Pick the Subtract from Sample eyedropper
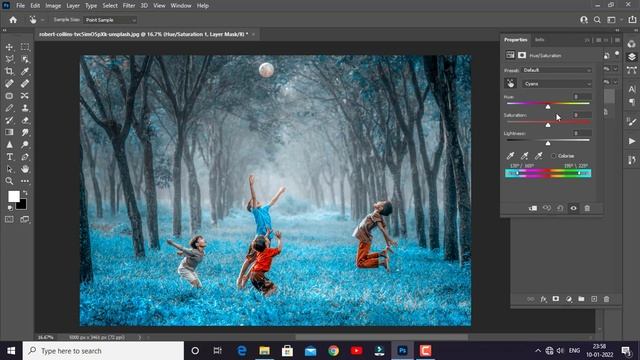The width and height of the screenshot is (640, 360). tap(539, 156)
